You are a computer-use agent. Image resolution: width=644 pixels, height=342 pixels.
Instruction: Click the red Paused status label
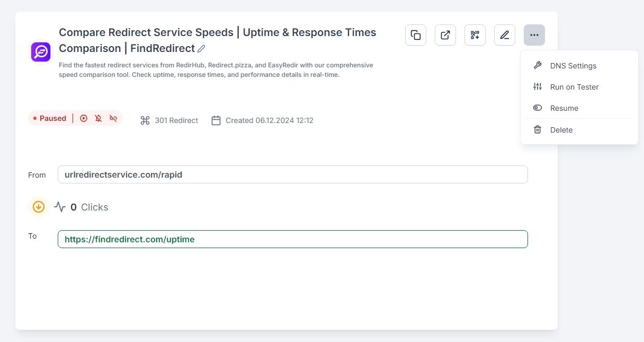[x=50, y=118]
